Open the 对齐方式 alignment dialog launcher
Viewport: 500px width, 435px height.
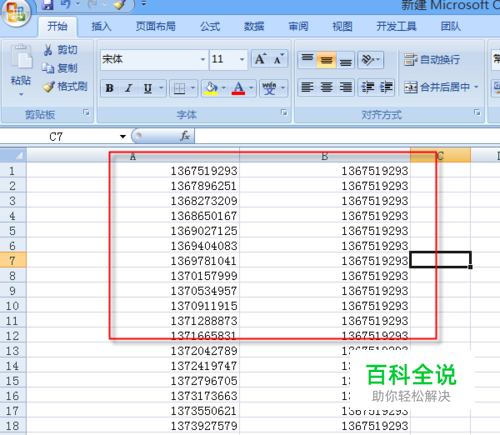477,113
